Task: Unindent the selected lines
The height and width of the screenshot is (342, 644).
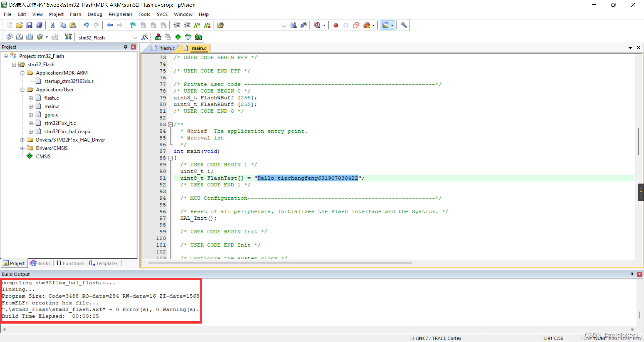Action: tap(187, 25)
